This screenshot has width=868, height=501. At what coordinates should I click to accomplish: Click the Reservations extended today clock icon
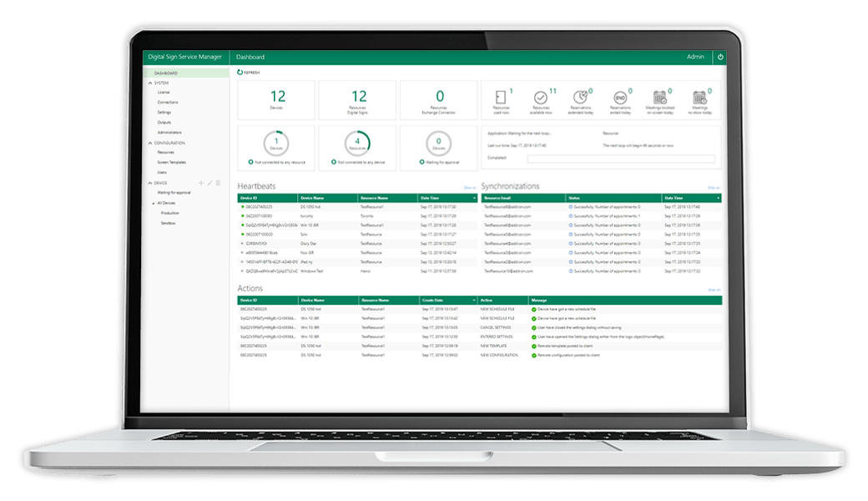pos(580,95)
